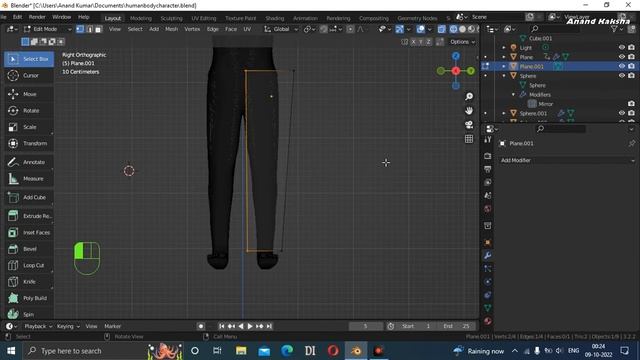This screenshot has width=640, height=360.
Task: Open the Playback dropdown in timeline
Action: coord(38,326)
